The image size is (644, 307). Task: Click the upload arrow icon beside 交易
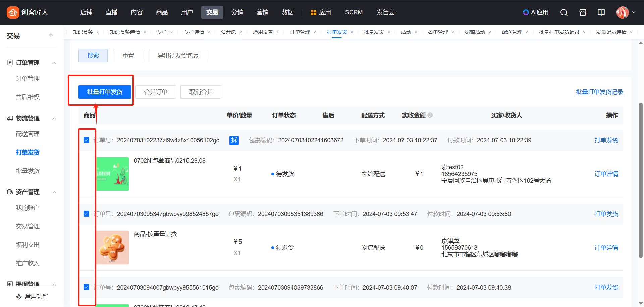coord(51,36)
